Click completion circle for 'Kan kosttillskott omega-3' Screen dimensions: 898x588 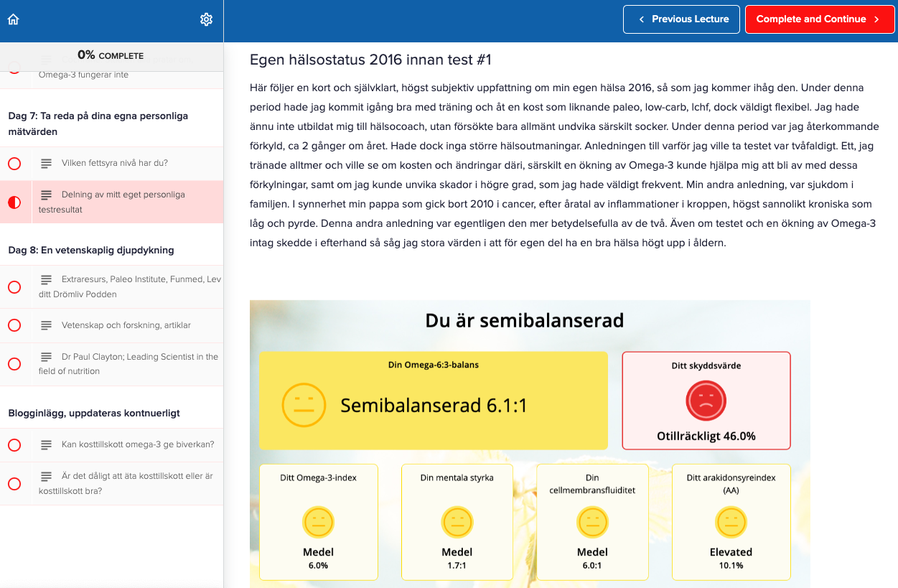click(x=14, y=445)
